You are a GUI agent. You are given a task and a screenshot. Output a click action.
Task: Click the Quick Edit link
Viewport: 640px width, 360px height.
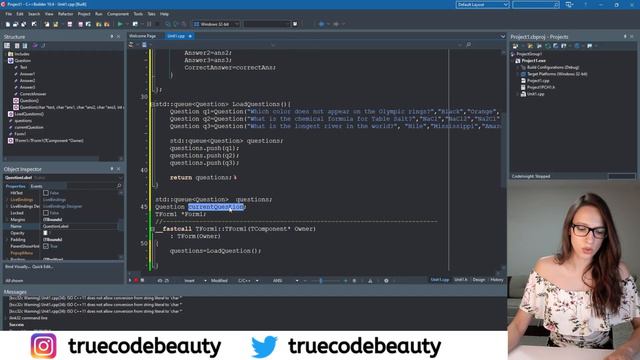[x=42, y=267]
